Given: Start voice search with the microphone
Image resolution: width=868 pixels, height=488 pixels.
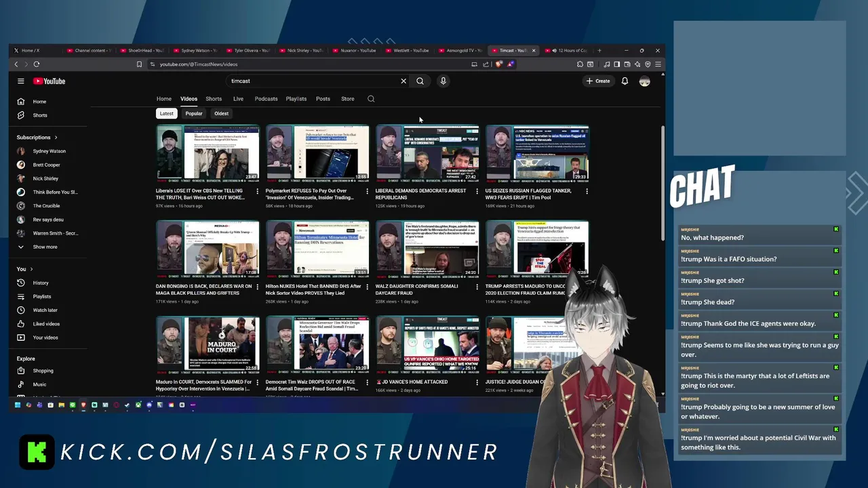Looking at the screenshot, I should pos(443,81).
